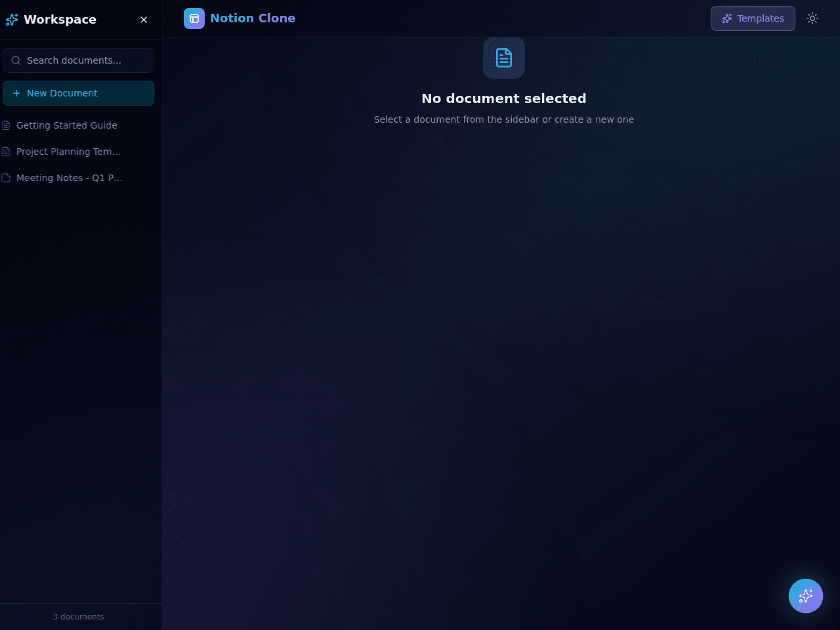The width and height of the screenshot is (840, 630).
Task: Click the No document selected heading
Action: [x=504, y=98]
